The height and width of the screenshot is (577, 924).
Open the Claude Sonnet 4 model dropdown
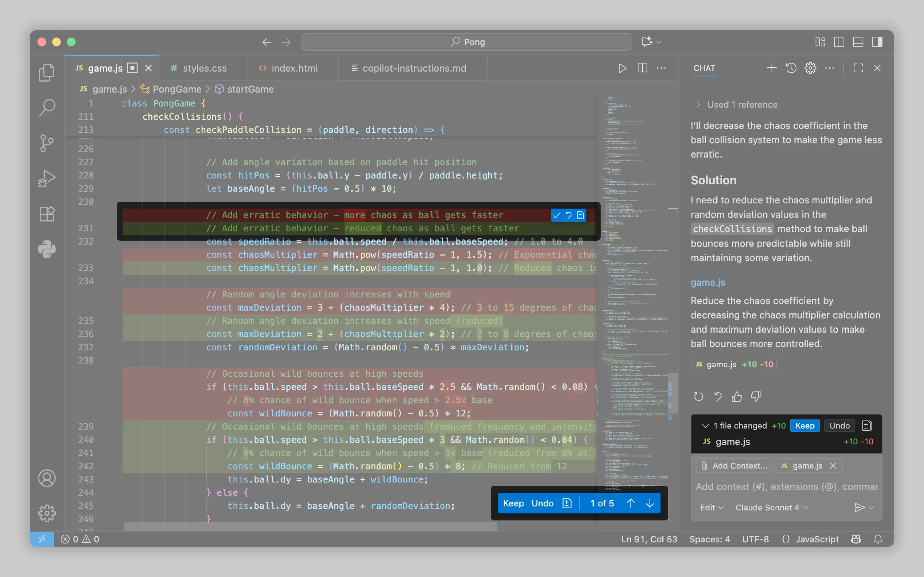[x=771, y=507]
